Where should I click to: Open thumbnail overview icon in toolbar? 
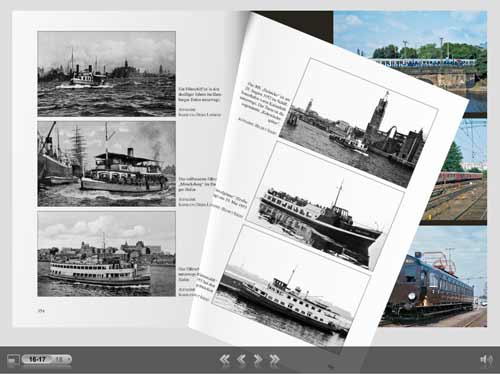13,360
